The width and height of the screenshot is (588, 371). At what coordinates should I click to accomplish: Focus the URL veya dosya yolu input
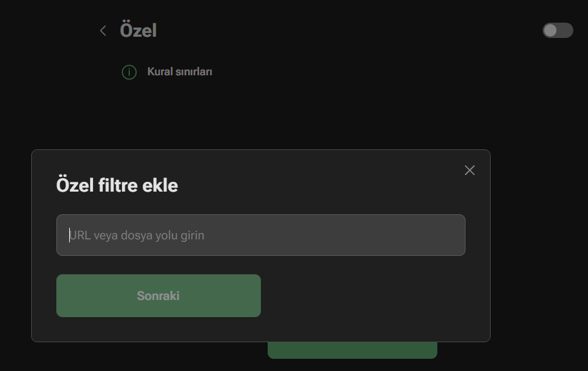coord(260,235)
